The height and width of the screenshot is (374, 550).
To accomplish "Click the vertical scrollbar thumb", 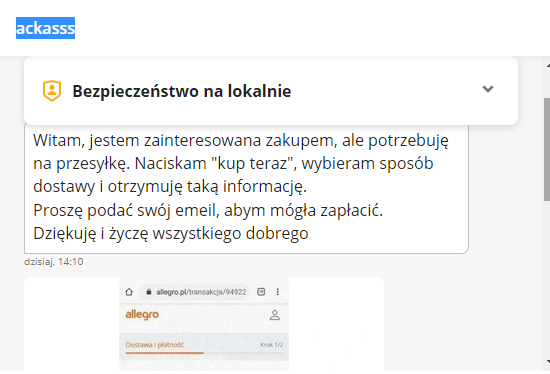I will pyautogui.click(x=547, y=150).
